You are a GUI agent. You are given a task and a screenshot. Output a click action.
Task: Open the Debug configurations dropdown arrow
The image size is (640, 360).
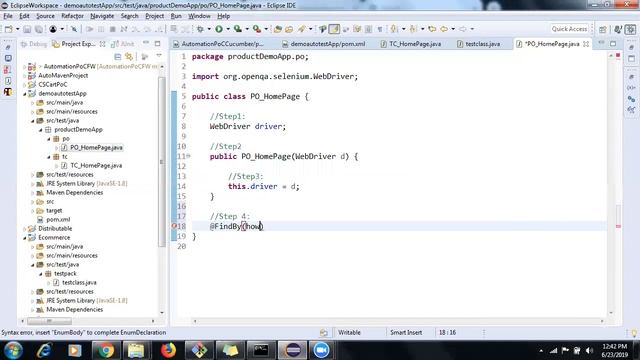[209, 29]
